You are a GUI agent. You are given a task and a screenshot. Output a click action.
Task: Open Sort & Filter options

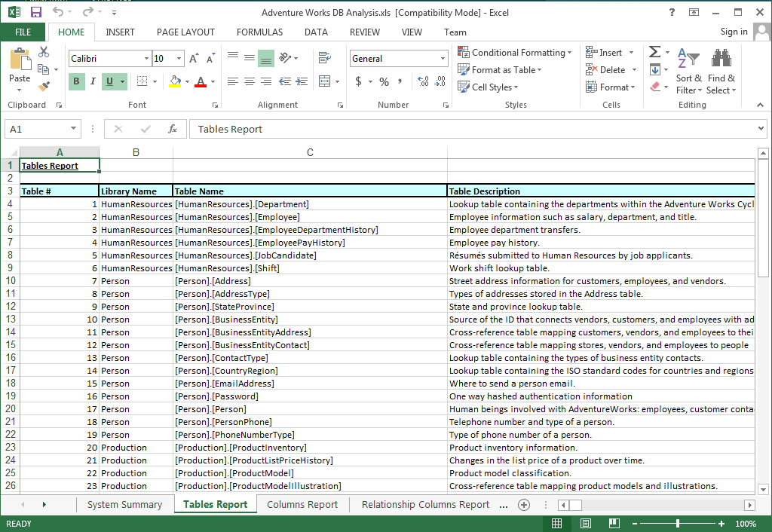[x=689, y=72]
